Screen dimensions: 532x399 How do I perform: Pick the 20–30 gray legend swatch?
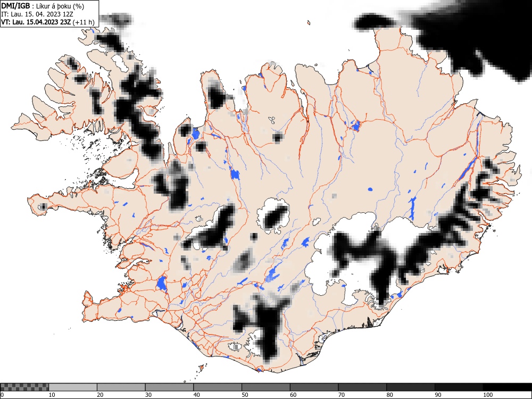(x=121, y=387)
